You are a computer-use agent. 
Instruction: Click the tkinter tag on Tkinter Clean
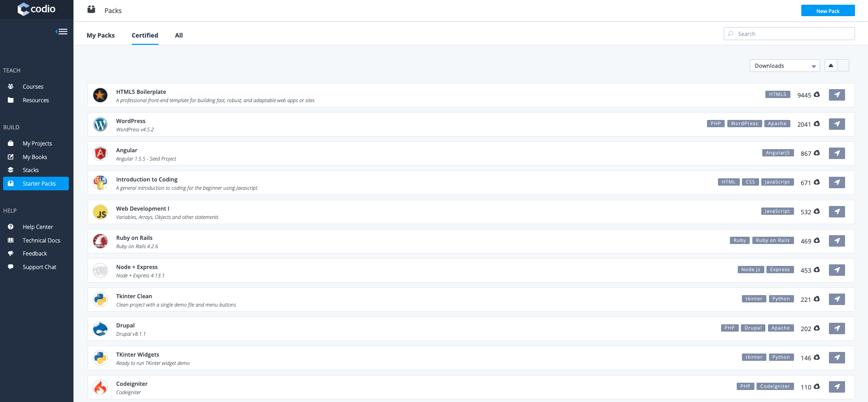coord(754,299)
